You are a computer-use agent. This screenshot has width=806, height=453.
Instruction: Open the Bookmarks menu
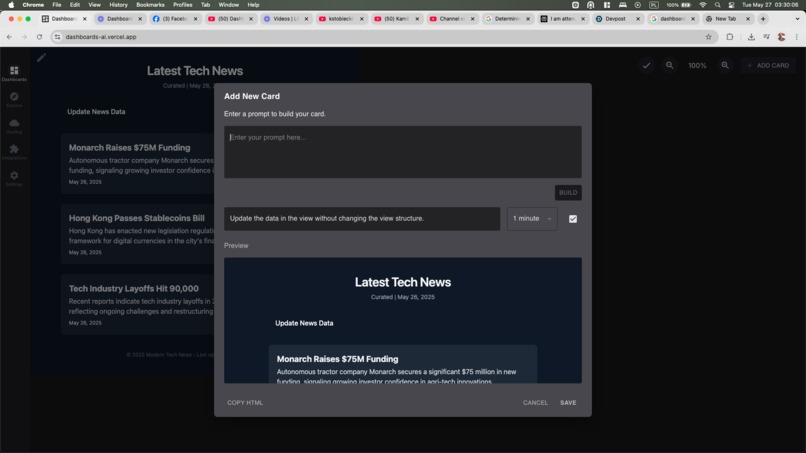click(150, 5)
